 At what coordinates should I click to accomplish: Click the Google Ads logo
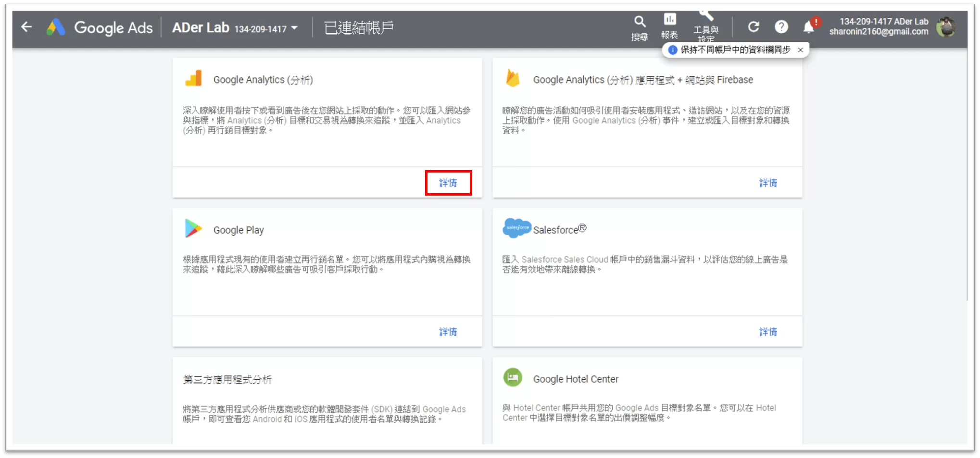(x=100, y=27)
